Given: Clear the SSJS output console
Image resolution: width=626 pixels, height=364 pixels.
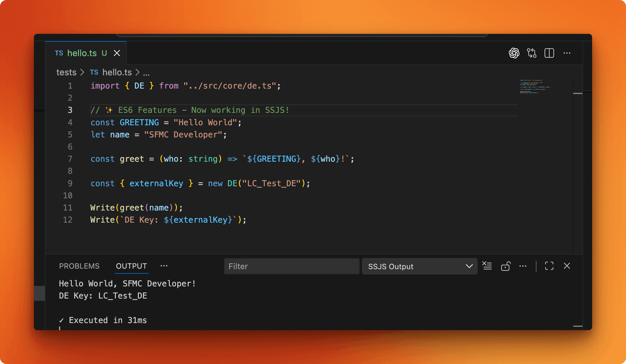Looking at the screenshot, I should (x=487, y=266).
